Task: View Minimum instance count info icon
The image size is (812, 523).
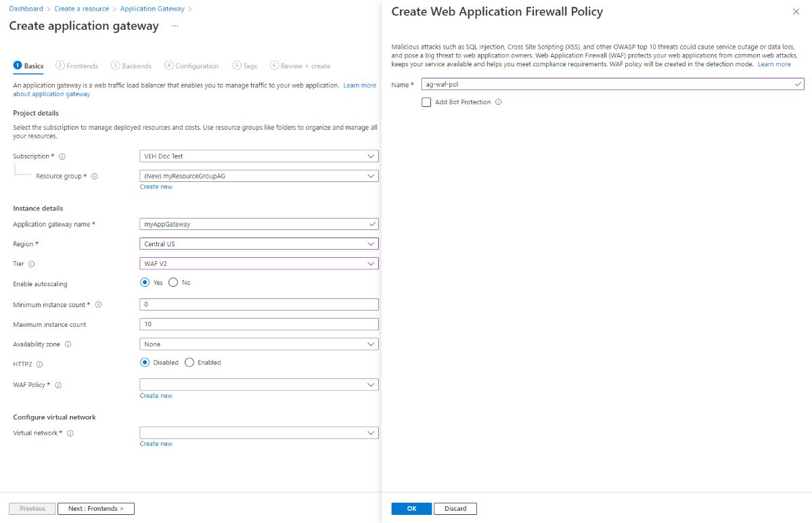Action: (99, 304)
